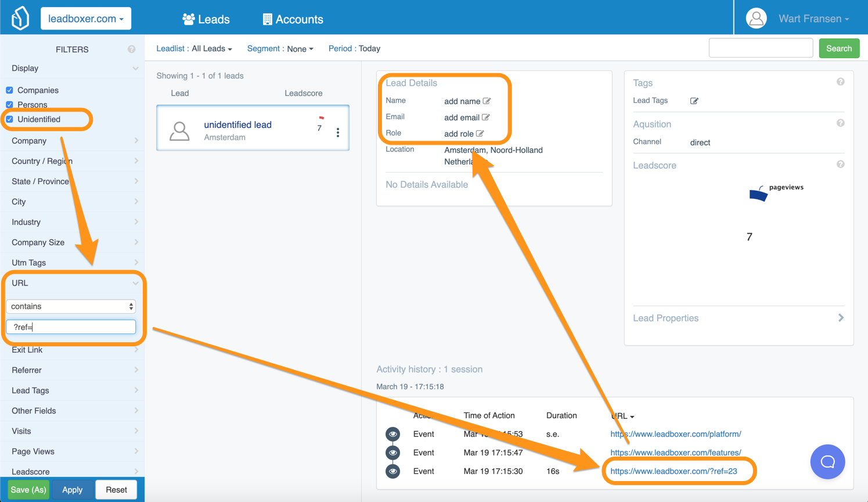Click the Lead Tags edit icon
The width and height of the screenshot is (868, 502).
694,101
